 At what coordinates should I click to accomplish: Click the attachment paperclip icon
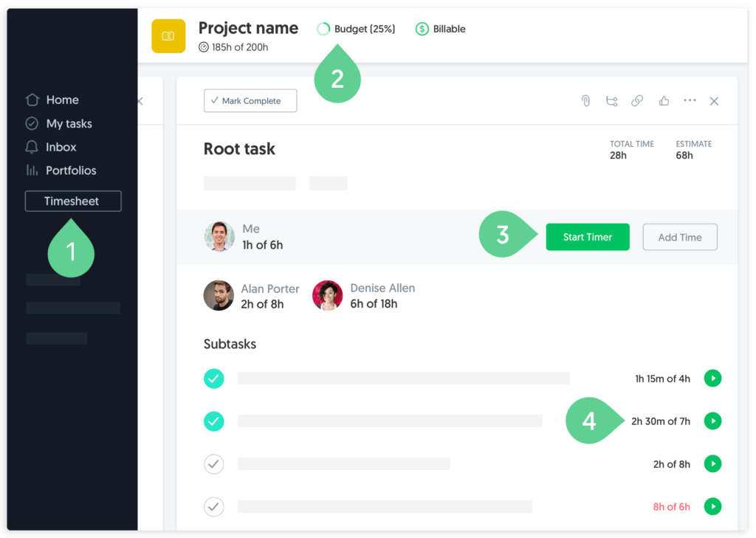click(585, 101)
